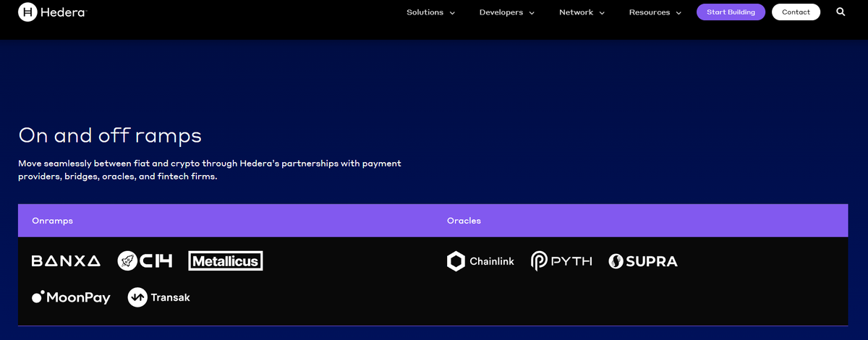Select the Onramps column header
Image resolution: width=868 pixels, height=340 pixels.
(x=53, y=221)
